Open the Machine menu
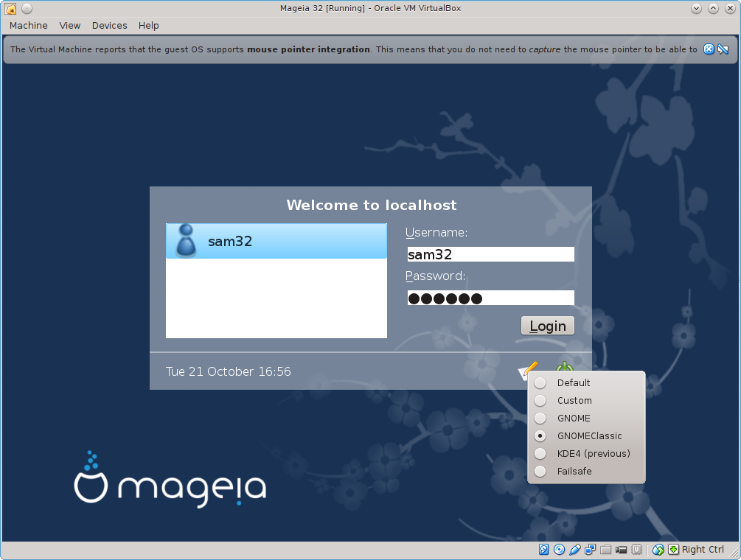The image size is (741, 560). click(28, 26)
